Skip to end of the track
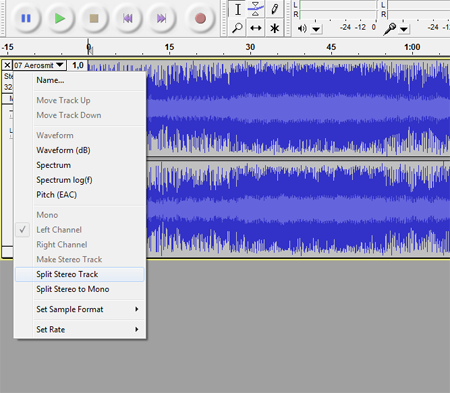This screenshot has height=393, width=450. click(162, 18)
